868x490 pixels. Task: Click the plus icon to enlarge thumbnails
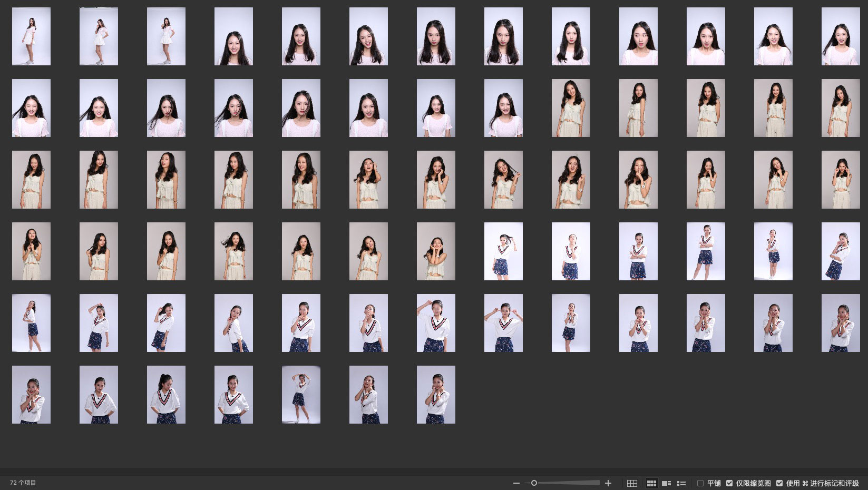608,483
